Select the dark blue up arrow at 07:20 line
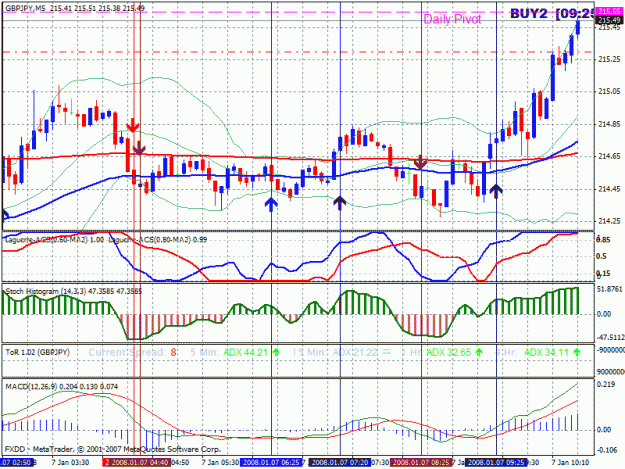The image size is (625, 469). 340,202
